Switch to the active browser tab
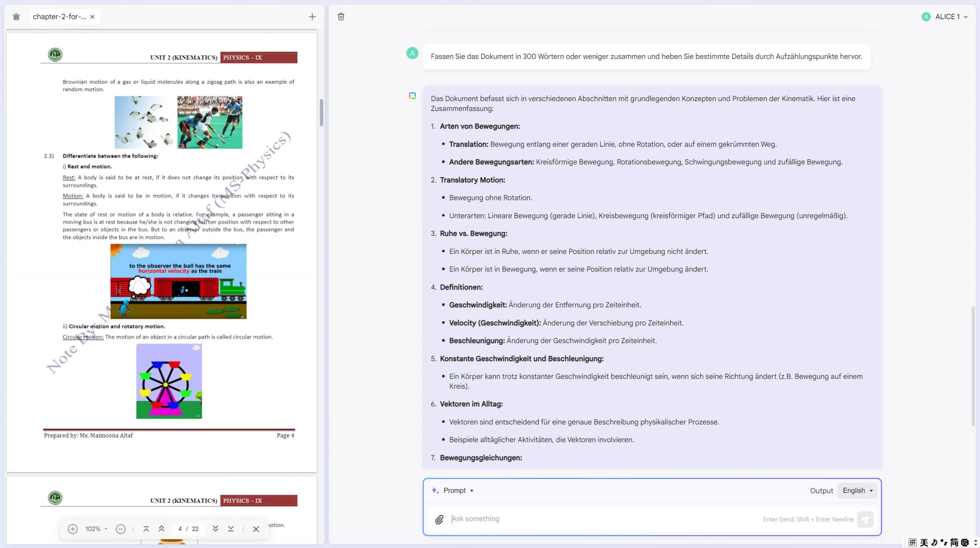Viewport: 980px width, 548px height. click(58, 16)
